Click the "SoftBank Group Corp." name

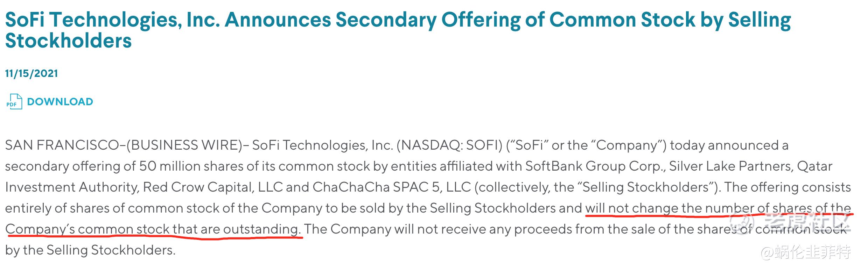click(x=595, y=166)
